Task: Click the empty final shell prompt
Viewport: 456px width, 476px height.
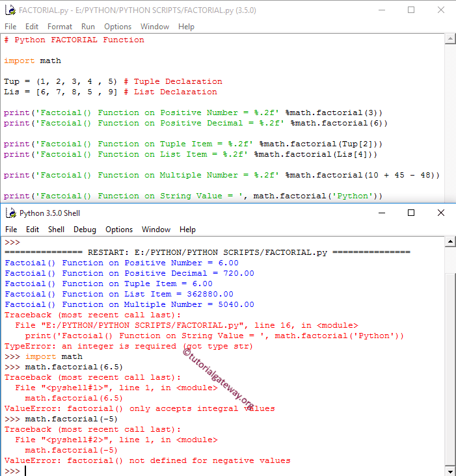Action: coord(15,471)
